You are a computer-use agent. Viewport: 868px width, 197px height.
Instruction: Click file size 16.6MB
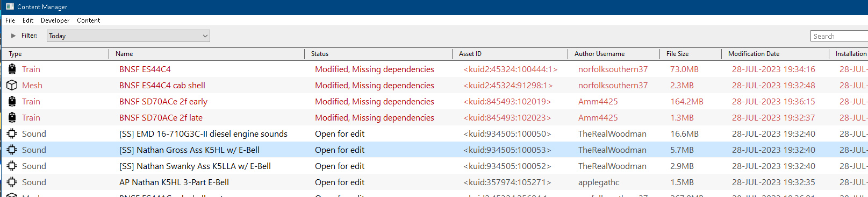684,133
